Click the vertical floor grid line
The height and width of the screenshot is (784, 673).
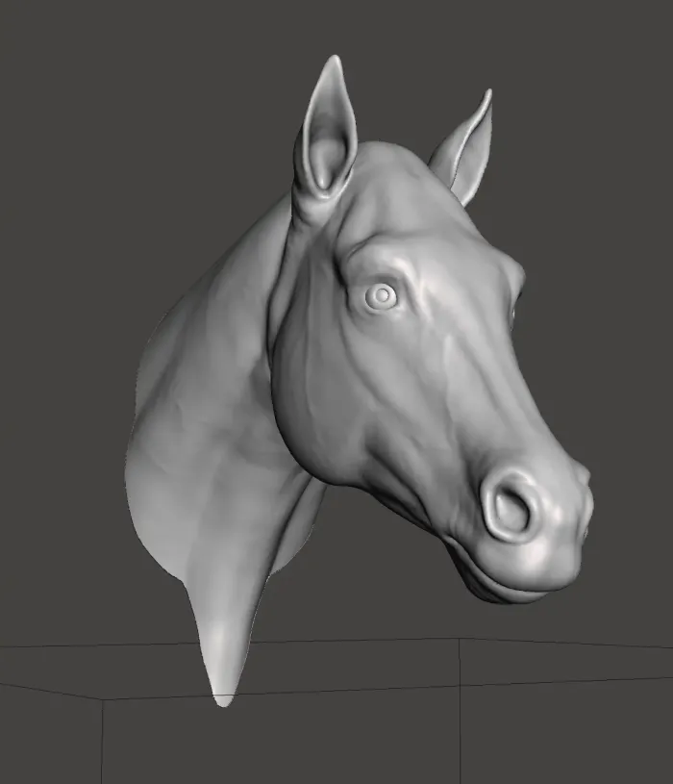point(460,712)
